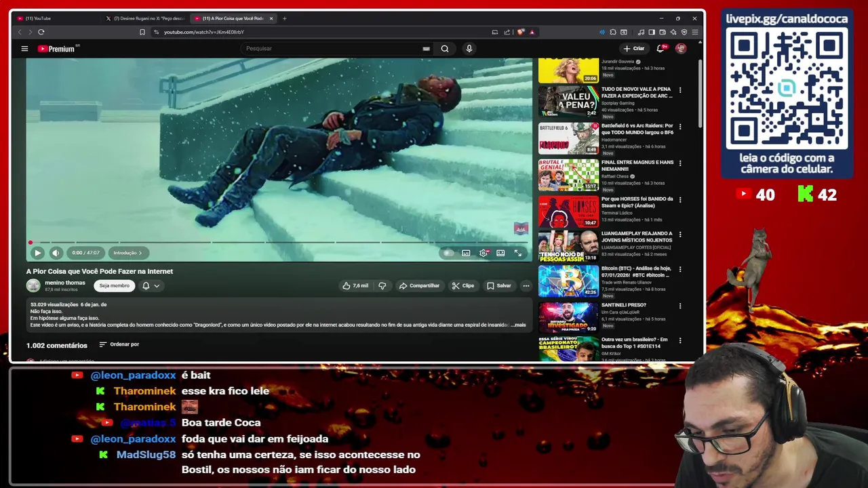Open the LUANGAMEPLAY REAJANDO video thumbnail
The height and width of the screenshot is (488, 868).
(568, 245)
